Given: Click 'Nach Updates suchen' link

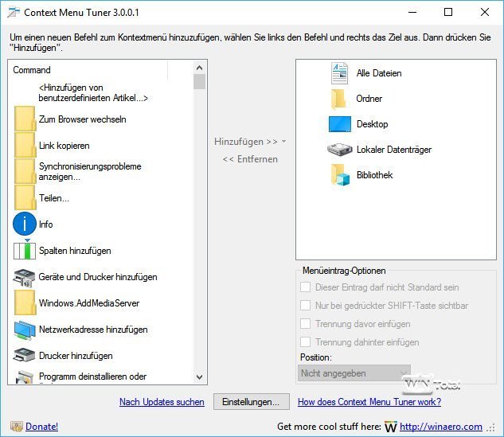Looking at the screenshot, I should (x=162, y=402).
